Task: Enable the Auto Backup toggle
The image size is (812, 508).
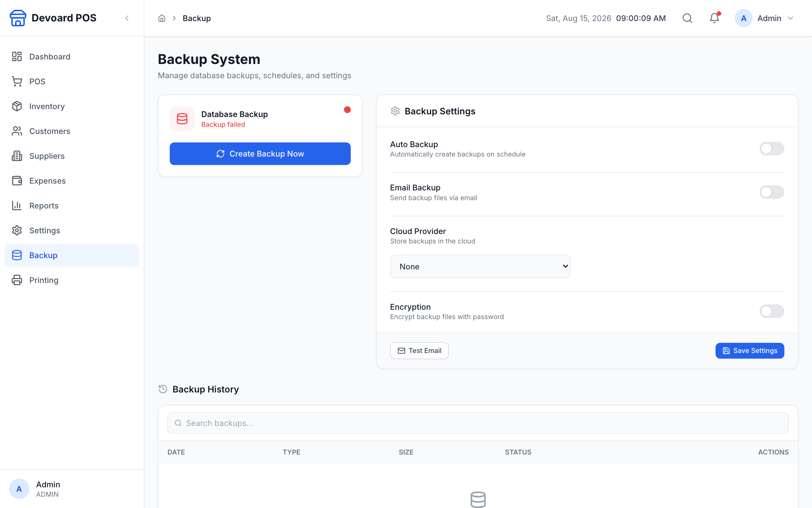Action: (x=772, y=149)
